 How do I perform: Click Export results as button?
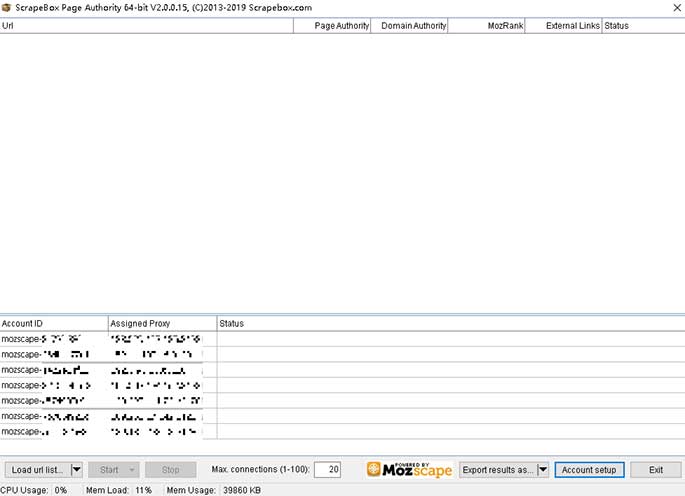(498, 470)
